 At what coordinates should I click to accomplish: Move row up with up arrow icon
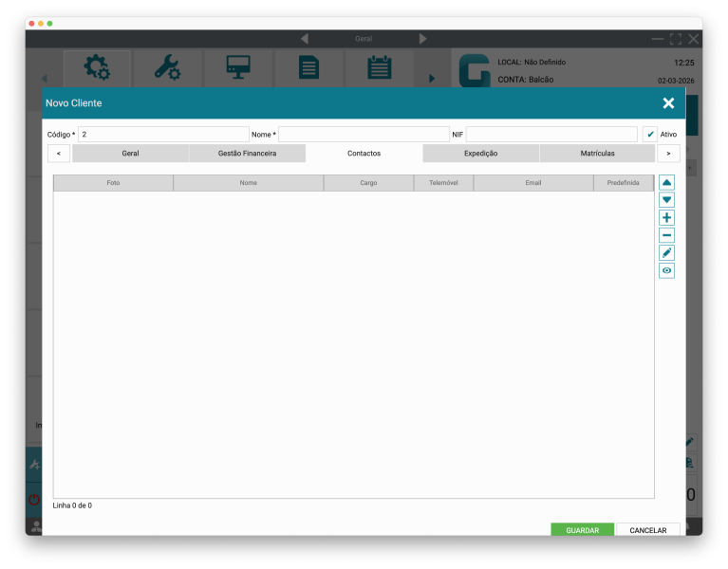(x=666, y=182)
